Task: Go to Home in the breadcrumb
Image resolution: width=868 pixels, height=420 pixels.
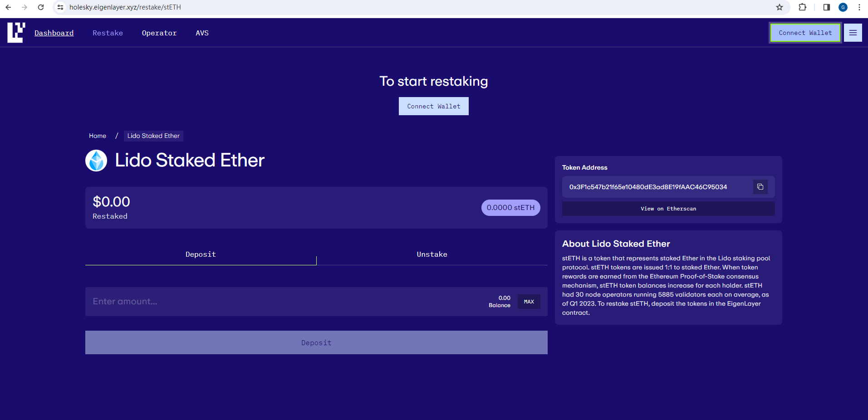Action: pos(98,136)
